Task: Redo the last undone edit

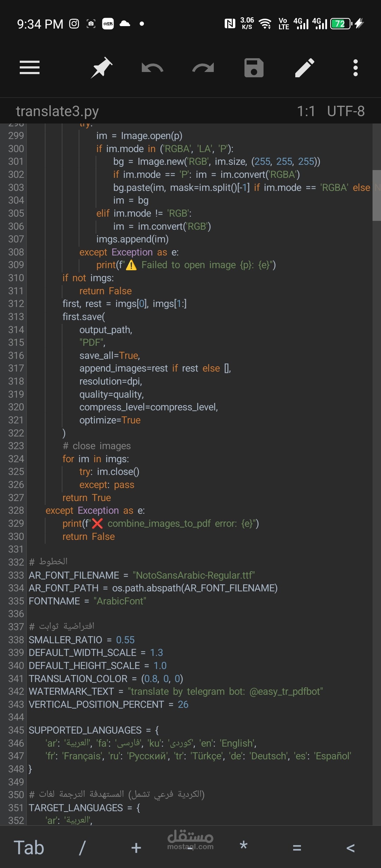Action: click(x=203, y=67)
